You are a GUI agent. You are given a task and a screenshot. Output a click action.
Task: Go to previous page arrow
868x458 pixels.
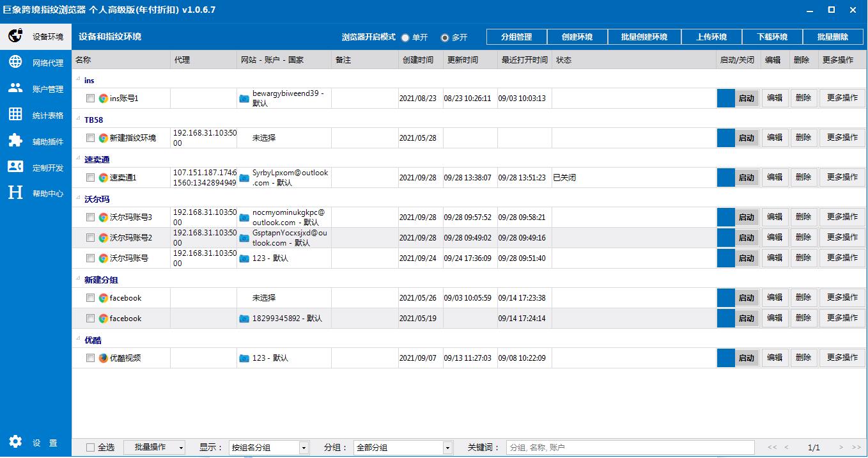[786, 448]
